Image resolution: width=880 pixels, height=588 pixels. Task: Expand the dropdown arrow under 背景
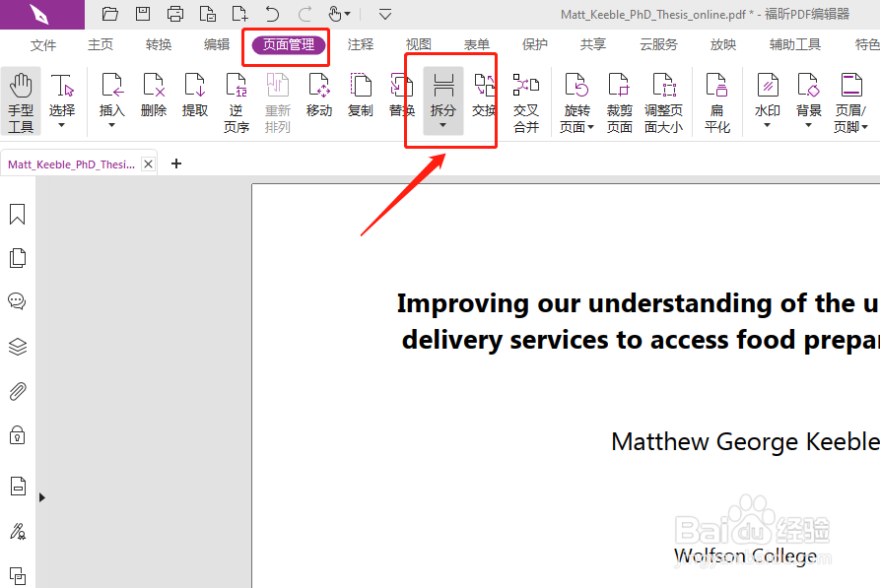point(809,125)
